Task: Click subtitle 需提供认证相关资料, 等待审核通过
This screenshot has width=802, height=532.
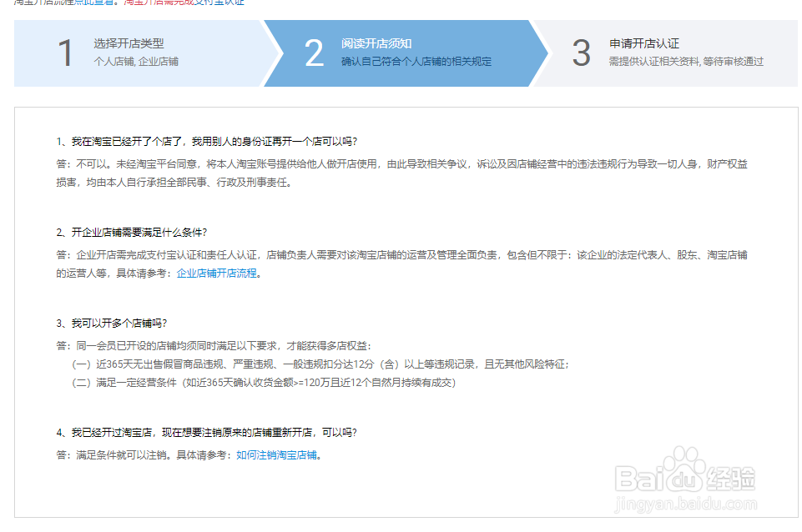Action: tap(686, 62)
